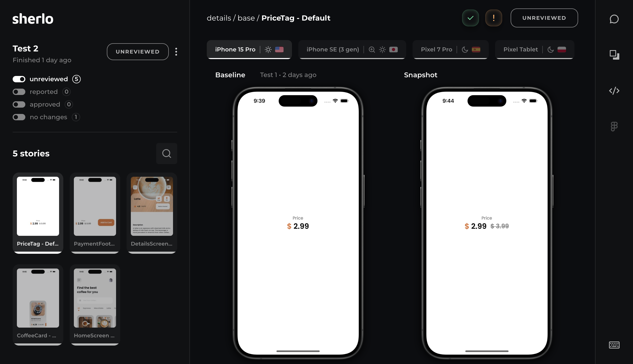
Task: Open the DetailsScreen story thumbnail
Action: (152, 213)
